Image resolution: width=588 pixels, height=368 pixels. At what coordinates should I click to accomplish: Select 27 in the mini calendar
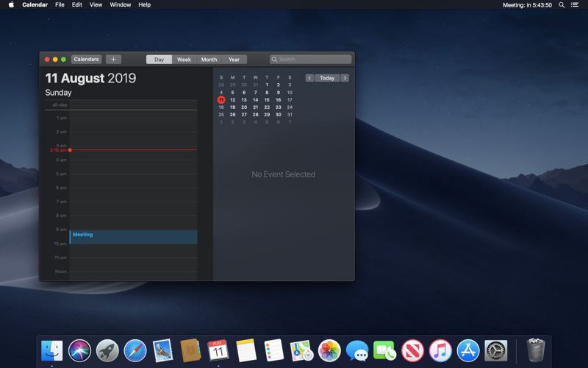244,115
